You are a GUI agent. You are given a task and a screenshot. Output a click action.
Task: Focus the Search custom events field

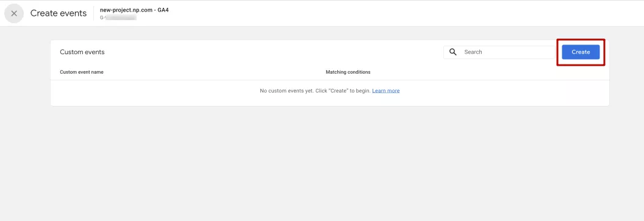pyautogui.click(x=499, y=52)
